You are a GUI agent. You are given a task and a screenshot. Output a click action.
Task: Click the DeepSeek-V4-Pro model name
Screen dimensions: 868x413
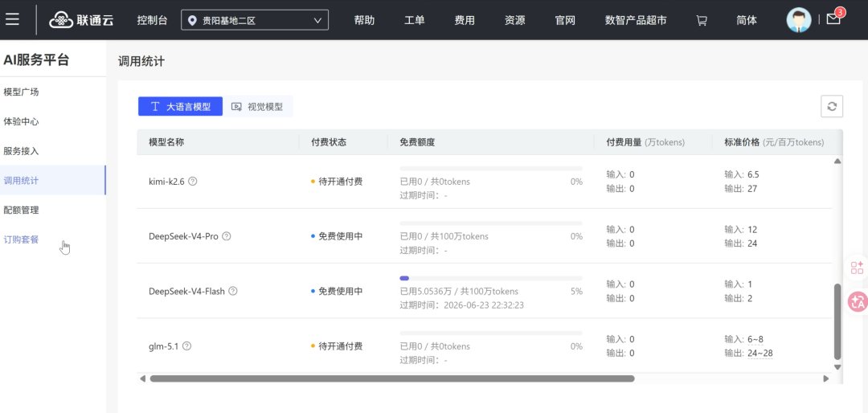[x=184, y=236]
